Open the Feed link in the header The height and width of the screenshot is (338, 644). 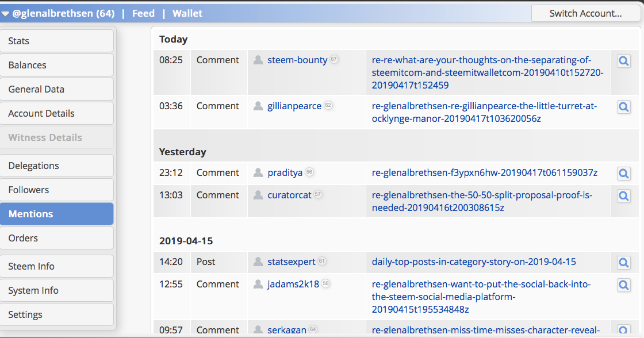pos(143,14)
